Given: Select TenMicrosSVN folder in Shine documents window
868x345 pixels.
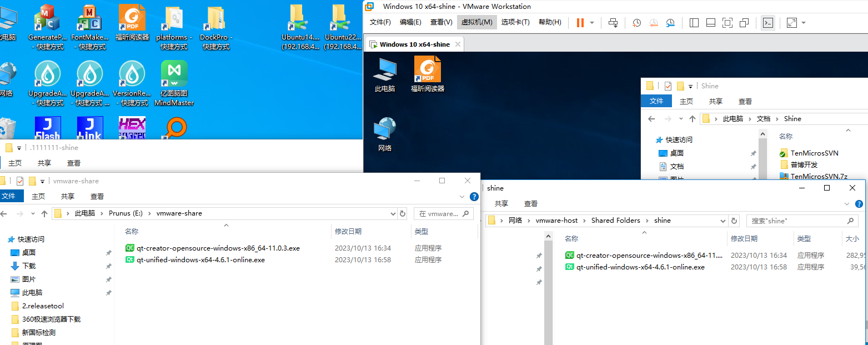Looking at the screenshot, I should click(x=809, y=153).
